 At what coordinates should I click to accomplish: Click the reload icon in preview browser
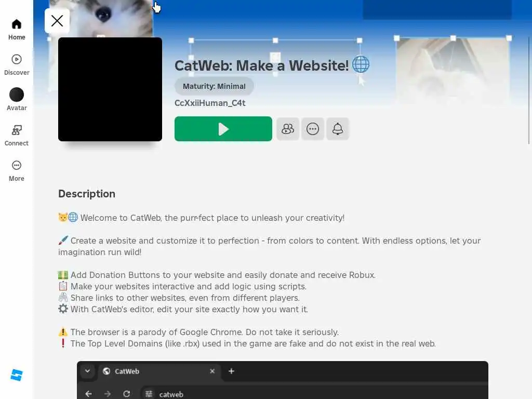pyautogui.click(x=127, y=394)
